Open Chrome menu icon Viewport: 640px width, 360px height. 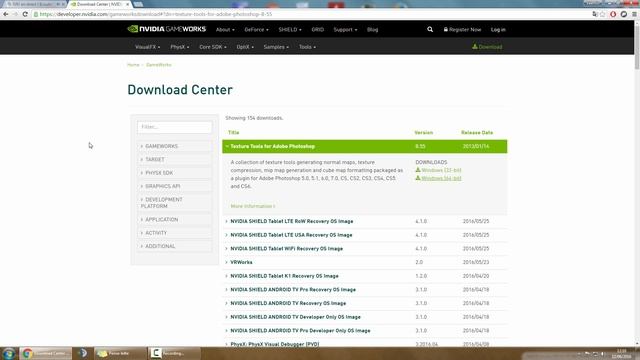tap(634, 14)
